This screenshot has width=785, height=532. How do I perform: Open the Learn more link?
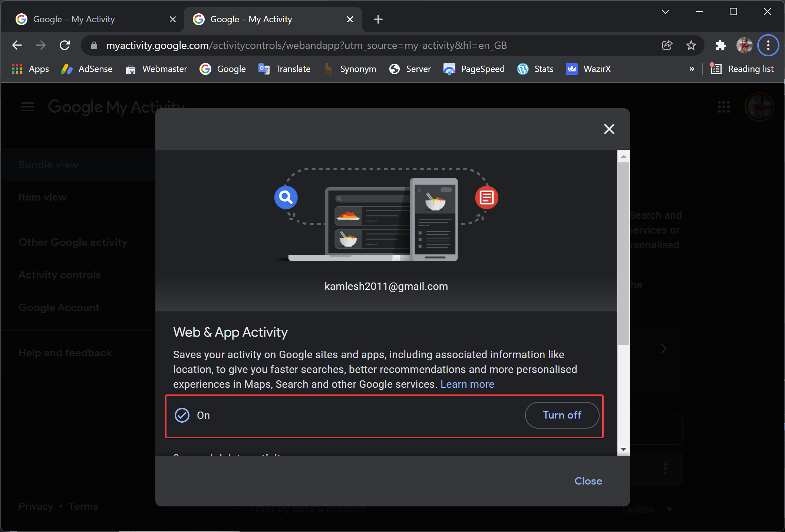click(x=467, y=384)
